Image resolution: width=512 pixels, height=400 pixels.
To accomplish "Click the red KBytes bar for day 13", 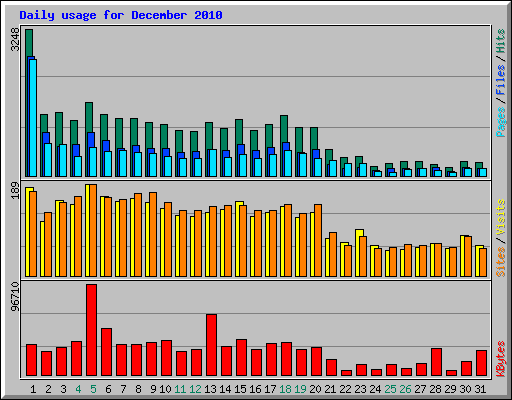I will [x=211, y=345].
